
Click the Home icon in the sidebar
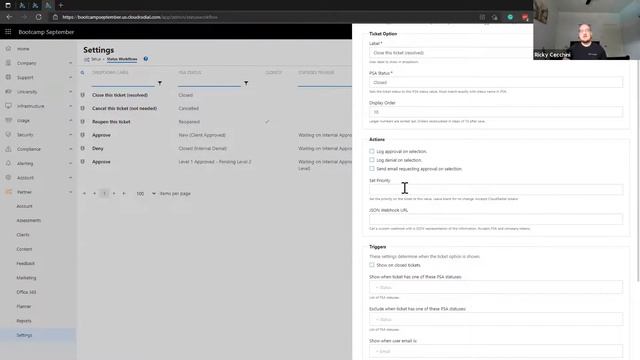click(x=8, y=49)
